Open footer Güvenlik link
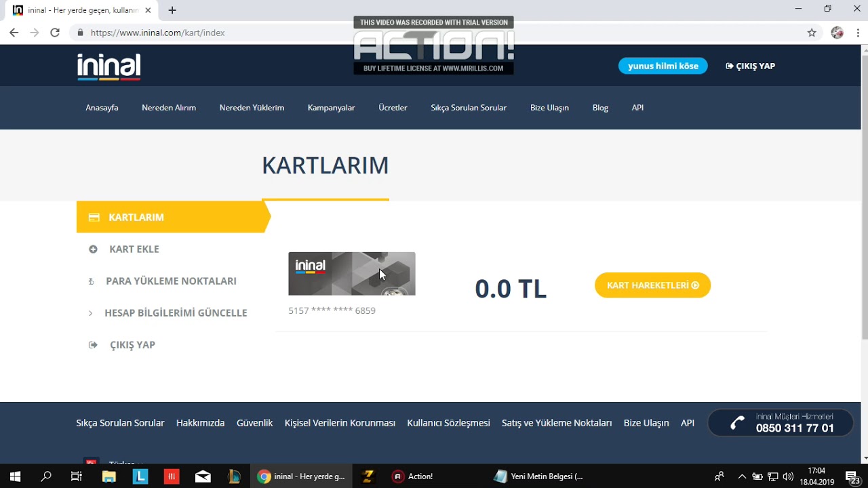 click(254, 423)
